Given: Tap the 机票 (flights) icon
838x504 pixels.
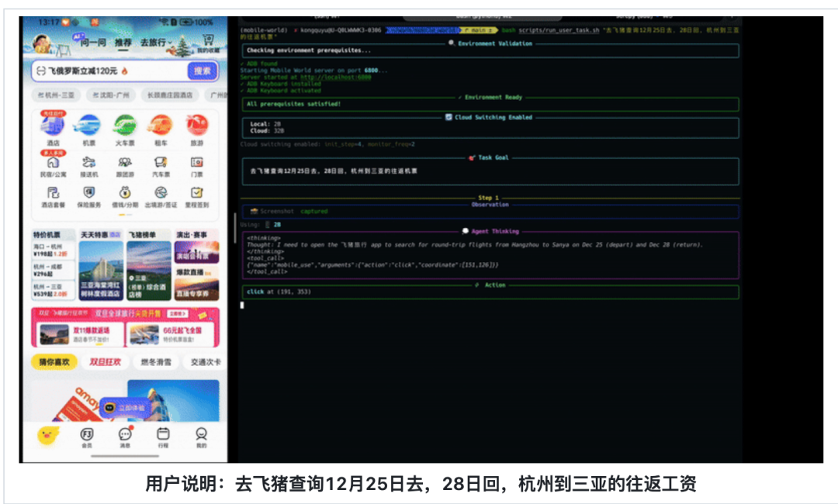Looking at the screenshot, I should pos(88,126).
